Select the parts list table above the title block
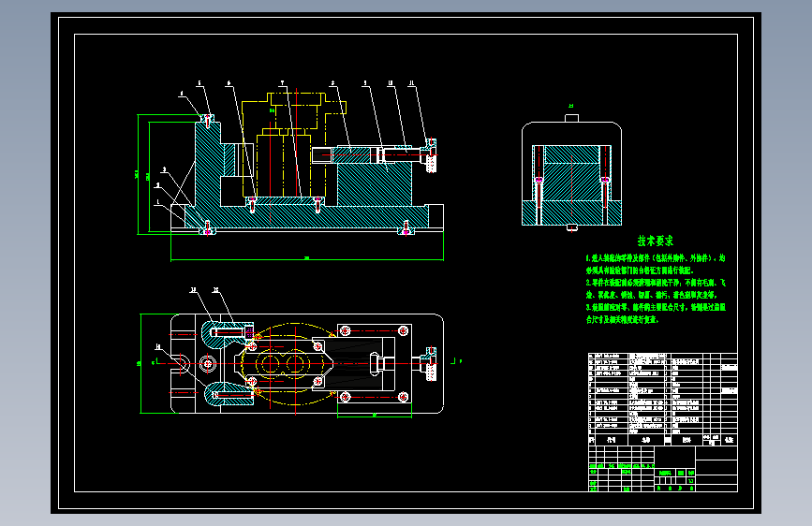 [x=663, y=399]
